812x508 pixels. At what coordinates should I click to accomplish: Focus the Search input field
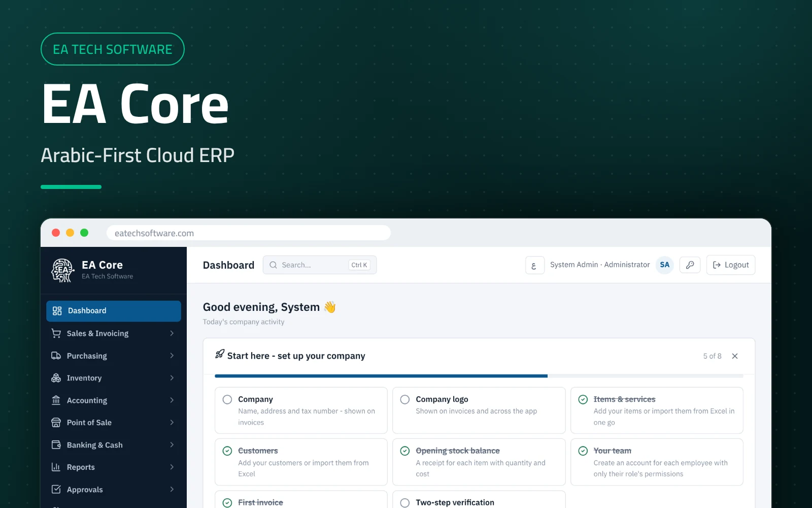pos(320,265)
